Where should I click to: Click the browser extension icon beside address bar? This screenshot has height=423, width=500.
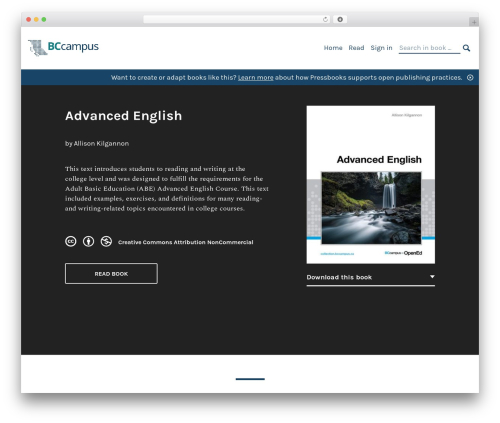(x=340, y=20)
